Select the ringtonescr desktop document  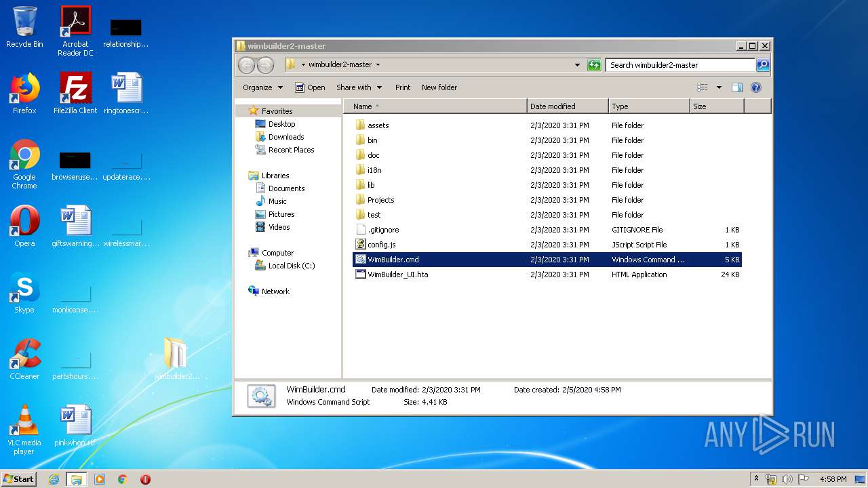[x=126, y=93]
